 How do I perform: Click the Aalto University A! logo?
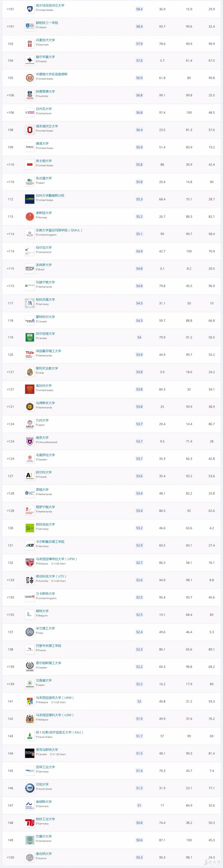pos(30,476)
